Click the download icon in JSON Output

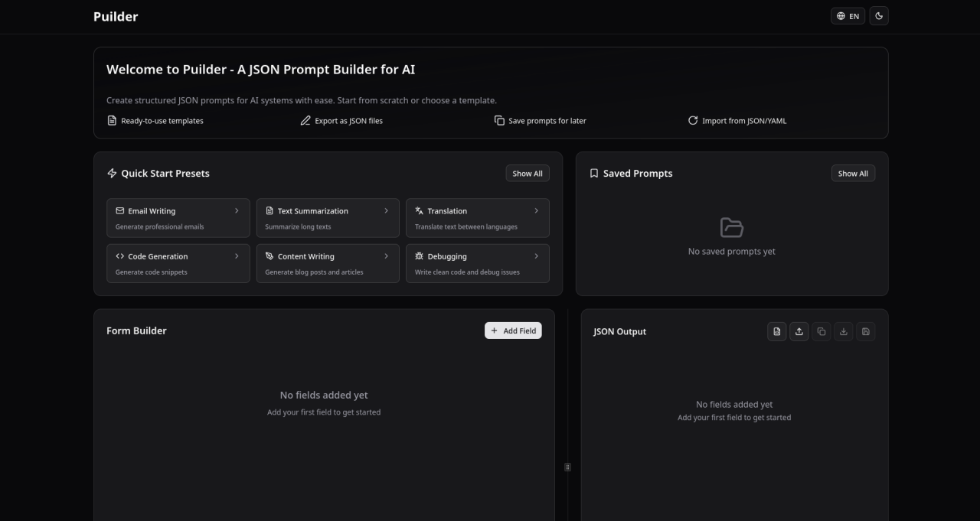(x=844, y=331)
